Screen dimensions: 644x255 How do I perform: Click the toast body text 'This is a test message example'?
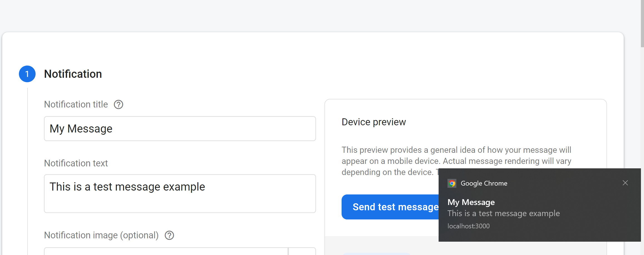[x=503, y=213]
